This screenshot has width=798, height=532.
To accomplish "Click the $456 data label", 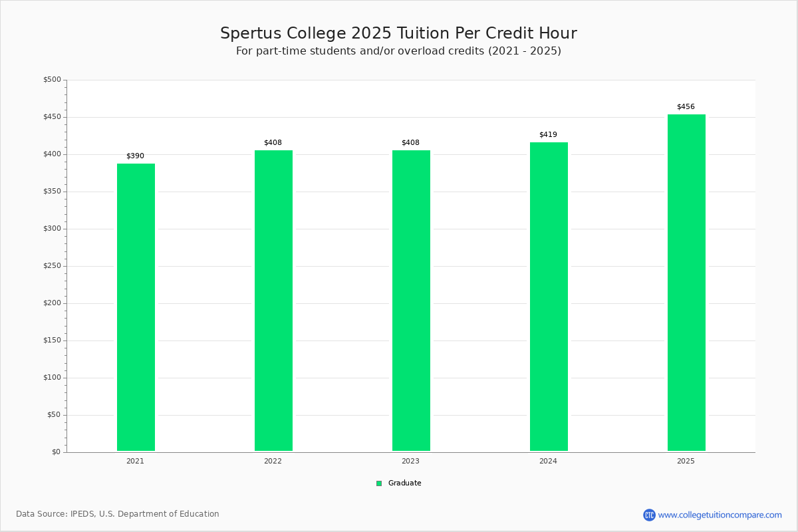I will tap(686, 107).
